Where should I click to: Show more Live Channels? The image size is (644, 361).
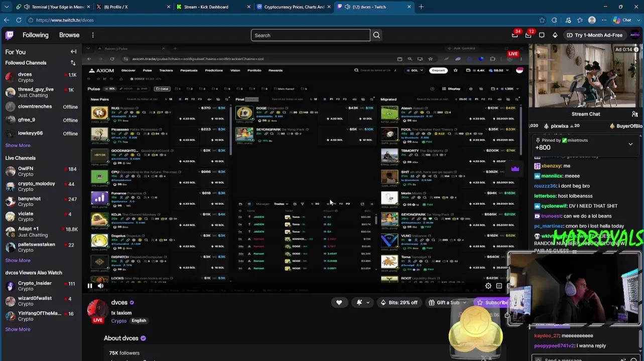(x=18, y=260)
